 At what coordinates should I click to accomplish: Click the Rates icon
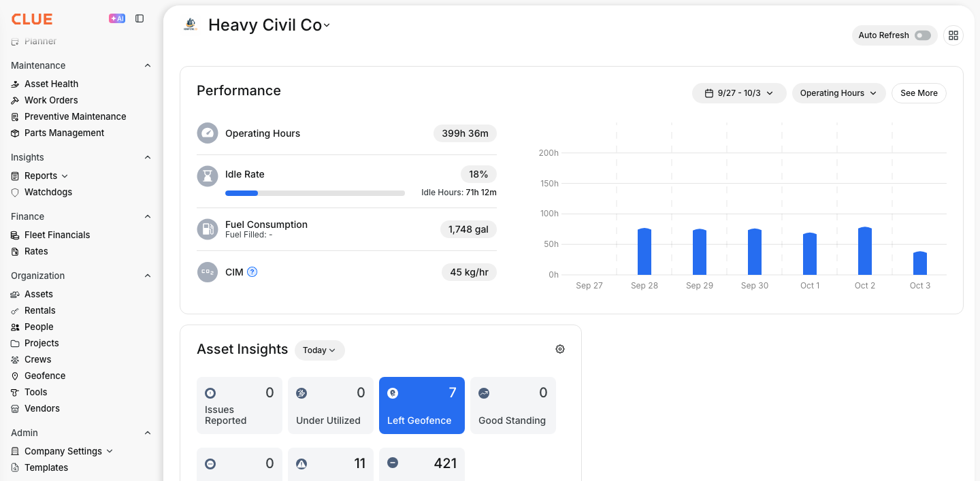click(x=15, y=251)
